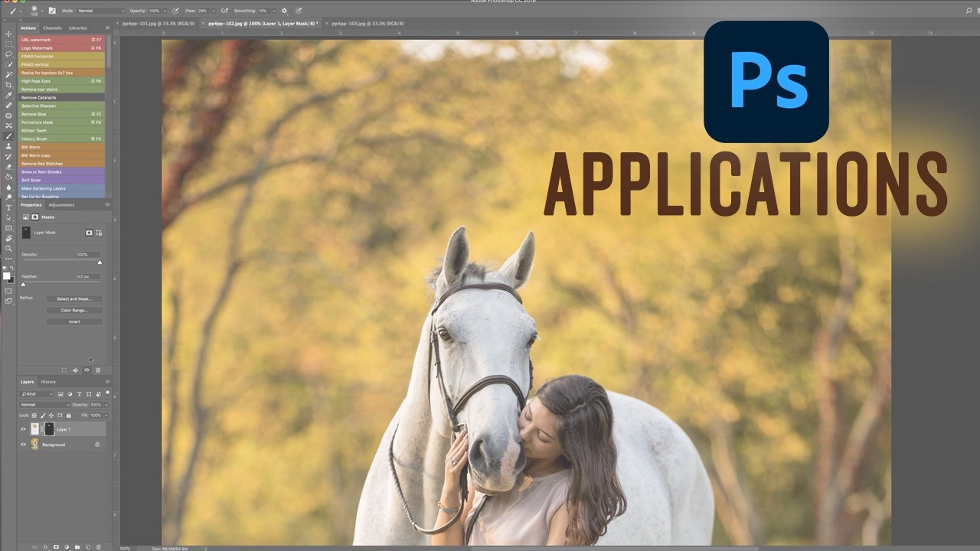The width and height of the screenshot is (980, 551).
Task: Click the apply mask icon in Properties
Action: point(75,370)
